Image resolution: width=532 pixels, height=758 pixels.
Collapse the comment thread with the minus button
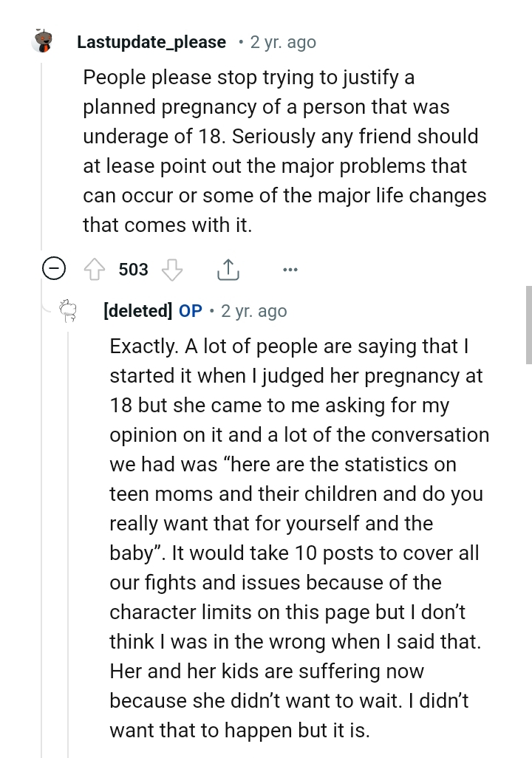click(x=53, y=269)
